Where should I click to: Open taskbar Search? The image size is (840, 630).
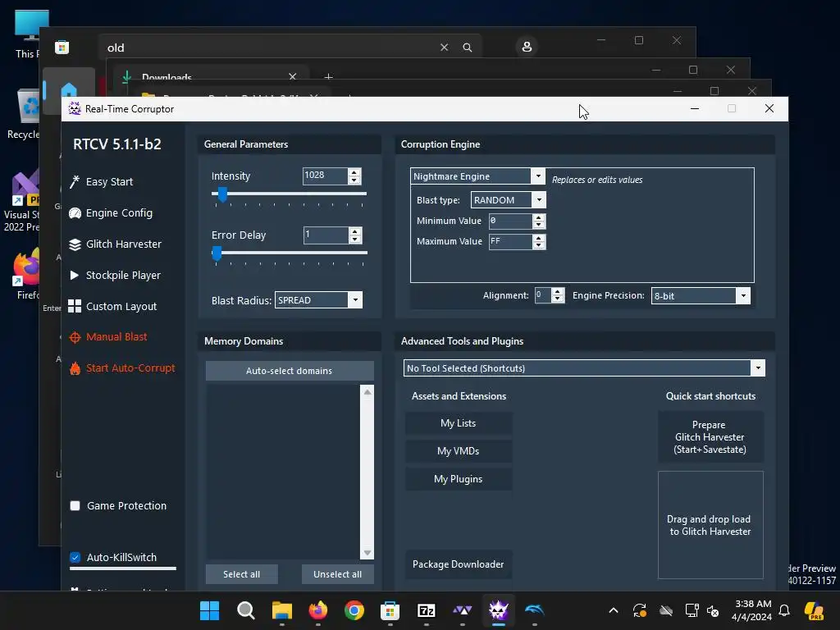(245, 610)
